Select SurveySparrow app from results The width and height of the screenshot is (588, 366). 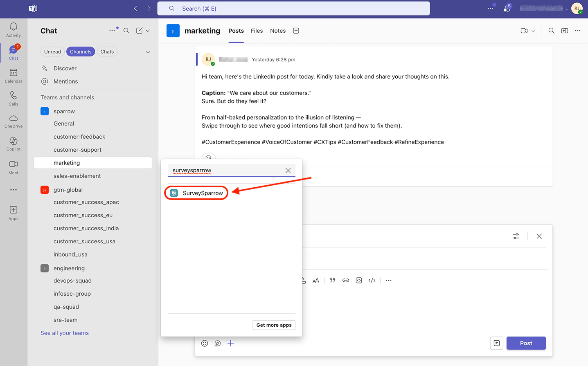197,193
